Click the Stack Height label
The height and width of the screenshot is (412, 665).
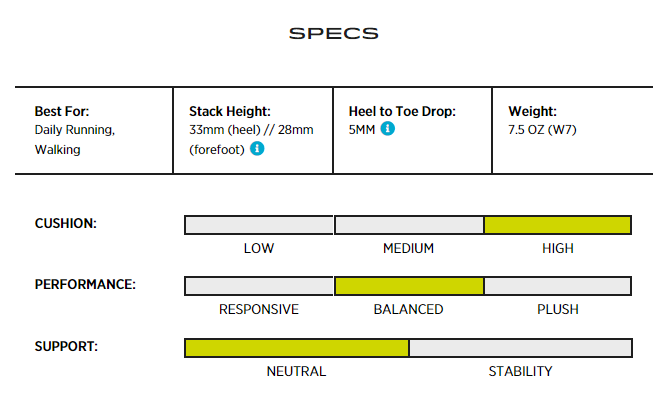click(x=230, y=112)
